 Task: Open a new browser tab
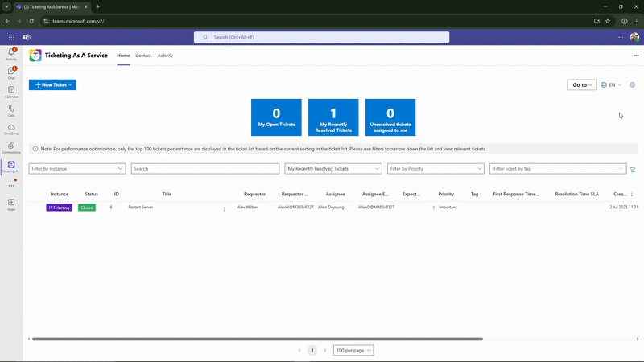[97, 6]
